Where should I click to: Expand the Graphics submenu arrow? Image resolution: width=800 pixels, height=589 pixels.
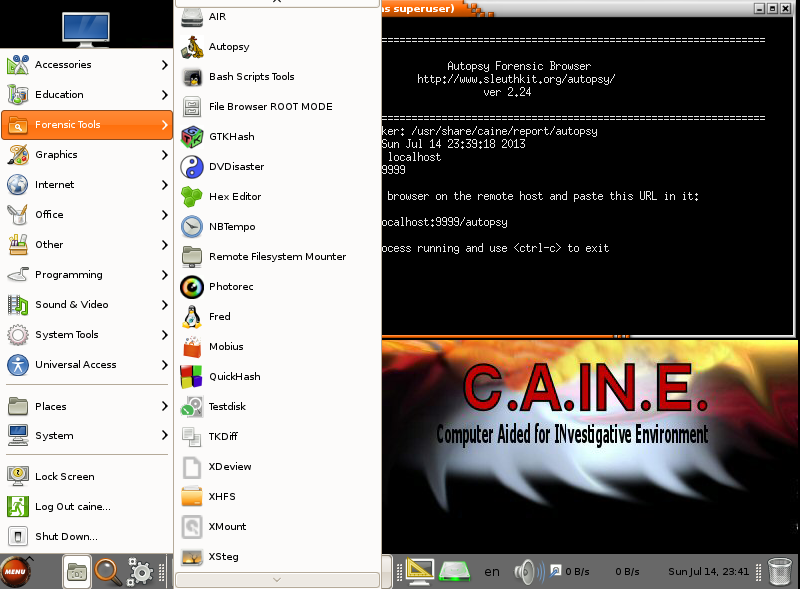pyautogui.click(x=164, y=155)
